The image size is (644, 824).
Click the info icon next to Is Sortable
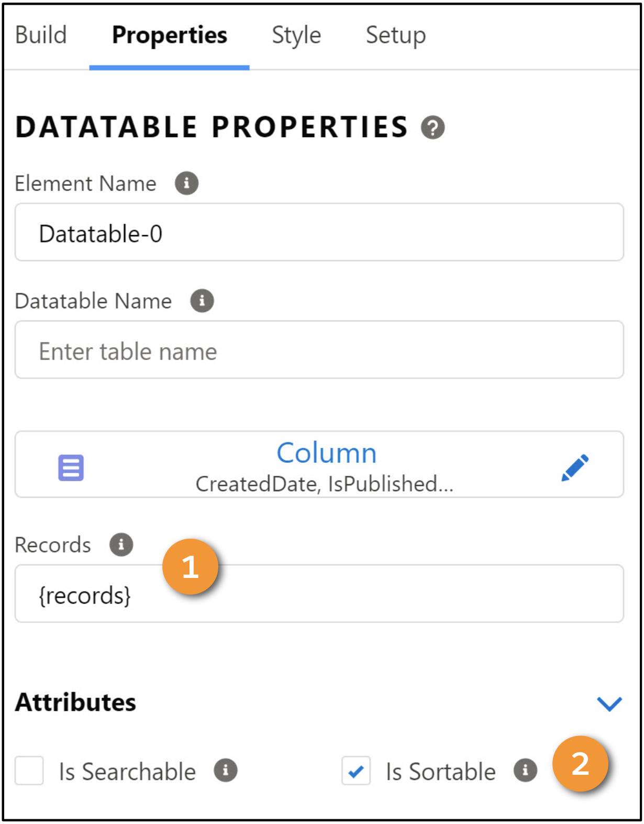[525, 771]
